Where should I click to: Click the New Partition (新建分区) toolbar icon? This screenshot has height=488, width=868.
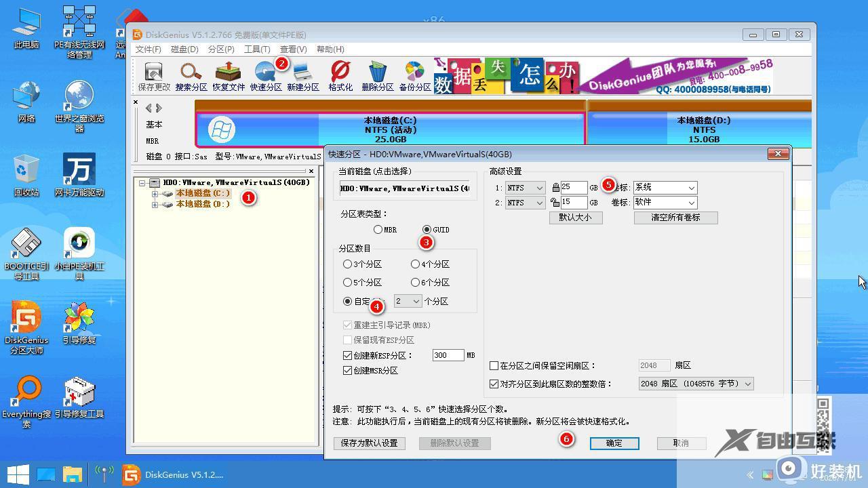(303, 77)
